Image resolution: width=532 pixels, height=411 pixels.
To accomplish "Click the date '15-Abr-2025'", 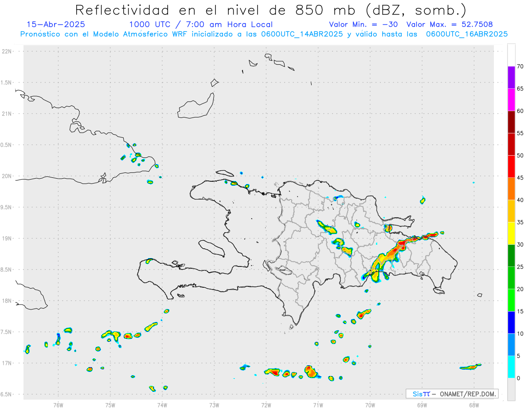I will [x=56, y=24].
